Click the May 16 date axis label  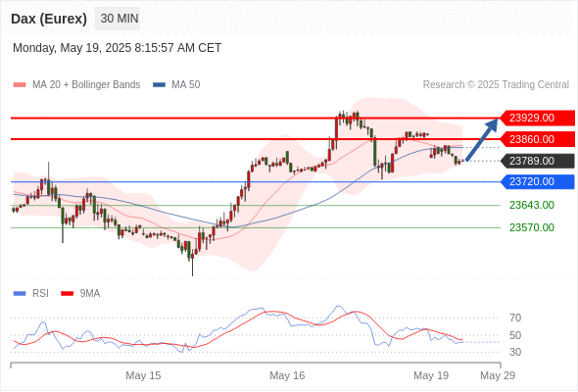[287, 375]
